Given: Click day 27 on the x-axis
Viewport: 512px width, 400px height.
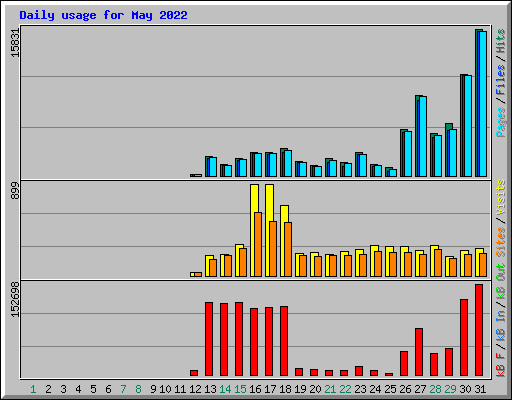Looking at the screenshot, I should [x=420, y=389].
